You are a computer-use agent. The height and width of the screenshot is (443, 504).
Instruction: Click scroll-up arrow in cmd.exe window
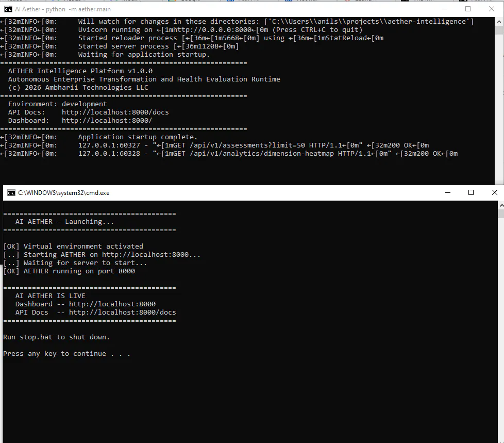pyautogui.click(x=501, y=205)
